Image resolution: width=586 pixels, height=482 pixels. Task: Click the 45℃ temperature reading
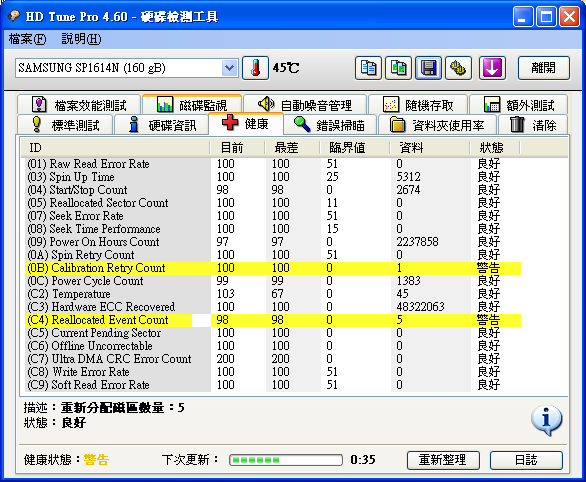point(286,68)
